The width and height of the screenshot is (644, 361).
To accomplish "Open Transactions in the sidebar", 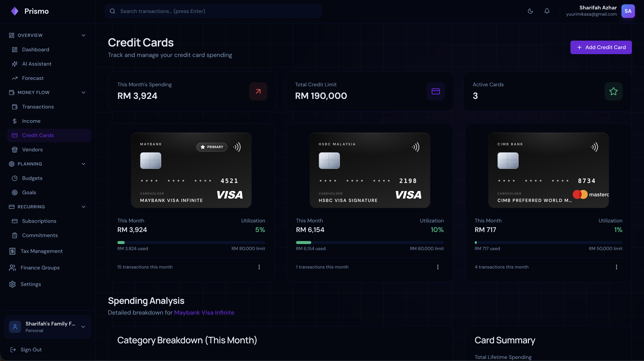I will point(38,107).
